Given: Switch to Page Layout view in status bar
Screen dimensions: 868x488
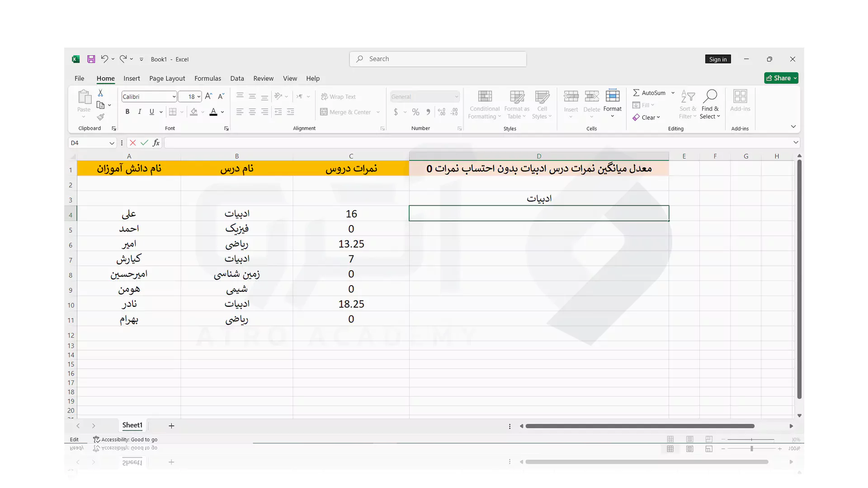Looking at the screenshot, I should [689, 439].
